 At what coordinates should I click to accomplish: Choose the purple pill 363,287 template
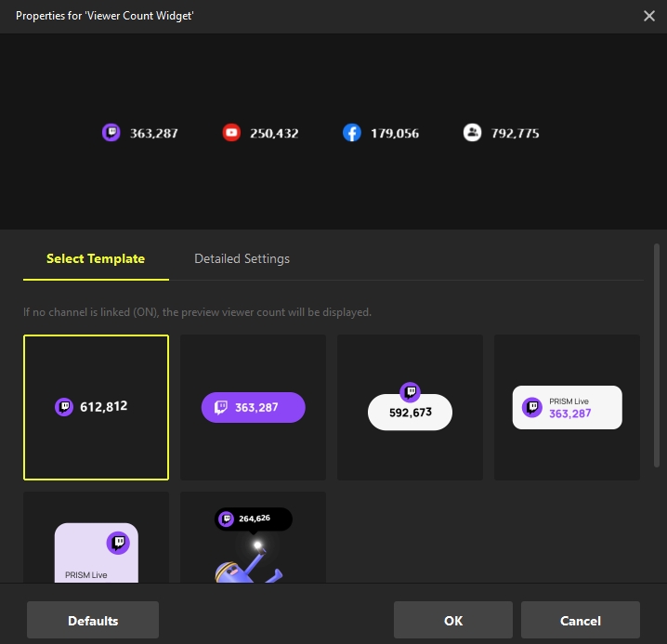click(x=253, y=407)
